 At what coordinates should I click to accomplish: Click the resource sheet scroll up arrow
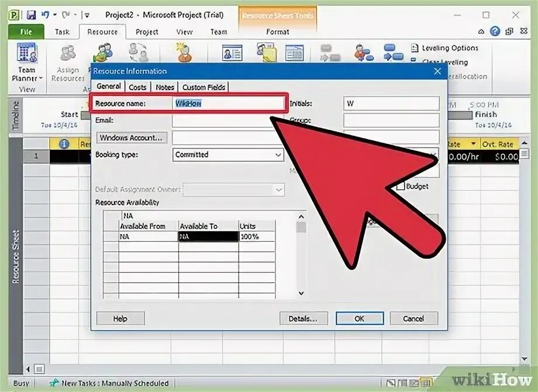point(525,142)
